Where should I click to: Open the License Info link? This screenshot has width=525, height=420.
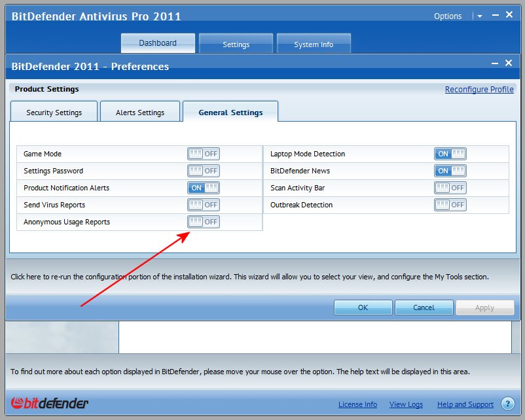pos(357,404)
